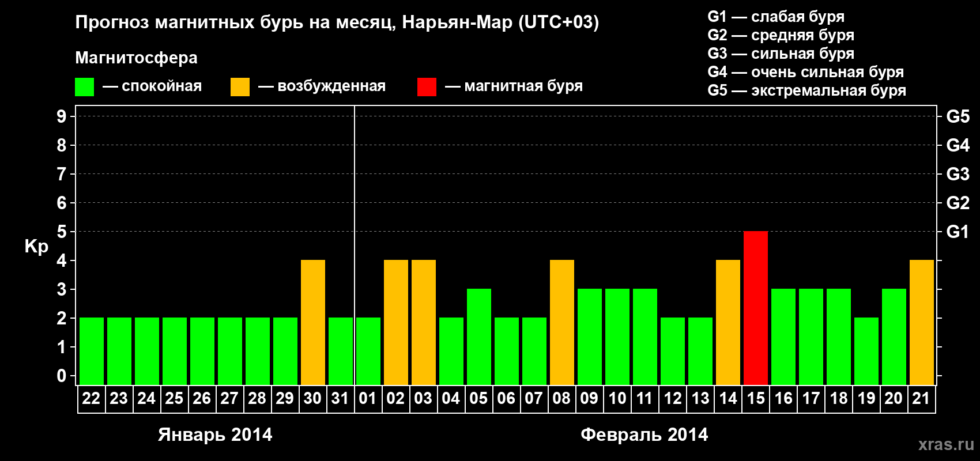
Task: Select the red bar for February 15
Action: (756, 308)
